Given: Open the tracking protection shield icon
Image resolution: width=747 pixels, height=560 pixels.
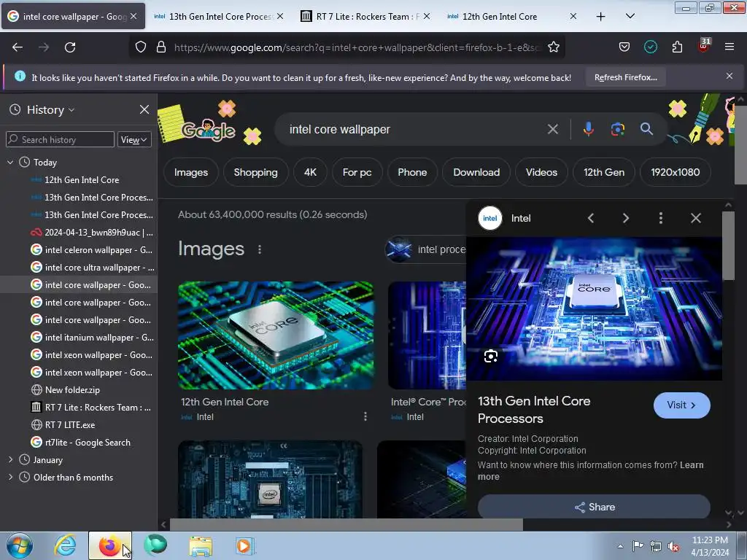Looking at the screenshot, I should pos(141,47).
